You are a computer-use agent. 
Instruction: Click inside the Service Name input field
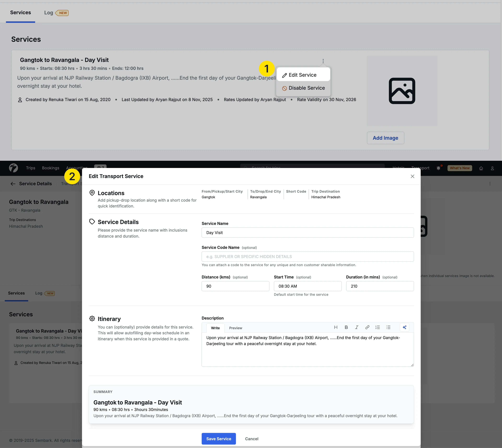coord(307,232)
